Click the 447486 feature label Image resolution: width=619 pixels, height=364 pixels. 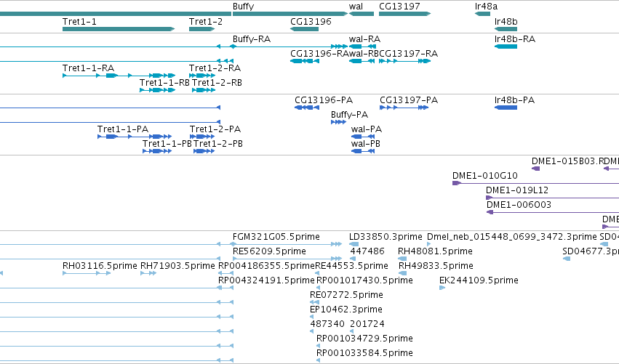(367, 251)
